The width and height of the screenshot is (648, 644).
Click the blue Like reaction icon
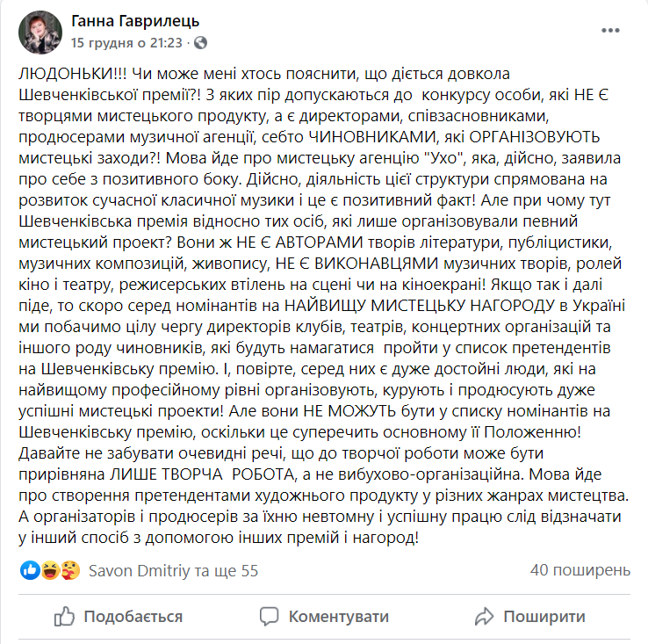click(31, 571)
